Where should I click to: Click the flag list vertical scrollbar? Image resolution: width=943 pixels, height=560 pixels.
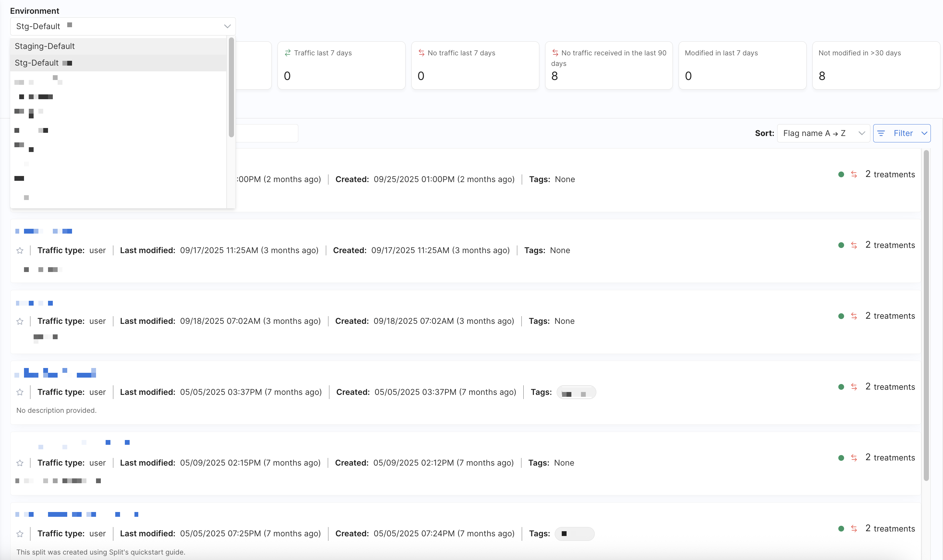click(x=926, y=315)
